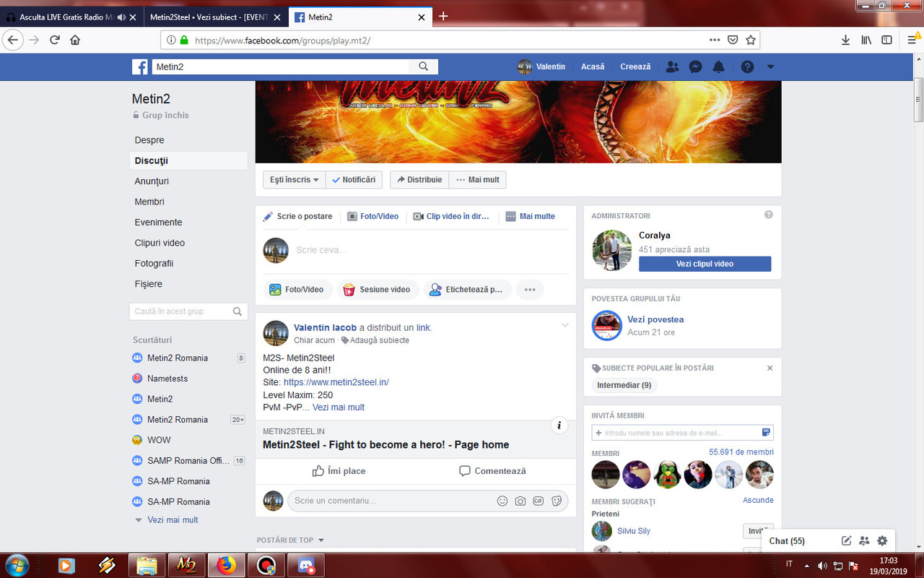Open friend requests icon in Facebook header
Image resolution: width=924 pixels, height=578 pixels.
[672, 66]
